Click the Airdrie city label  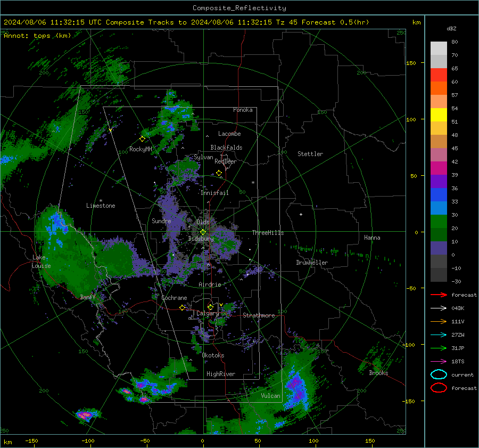coord(210,284)
